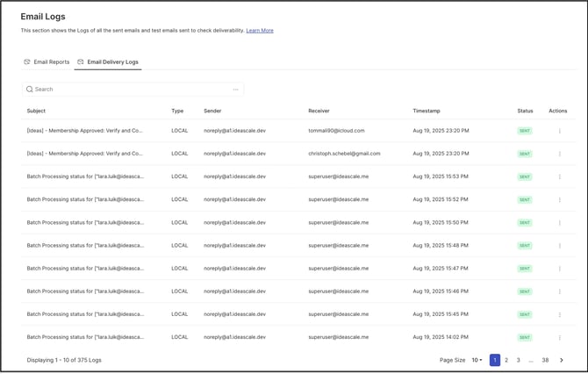The image size is (588, 374).
Task: Click the Receiver column header
Action: coord(319,111)
